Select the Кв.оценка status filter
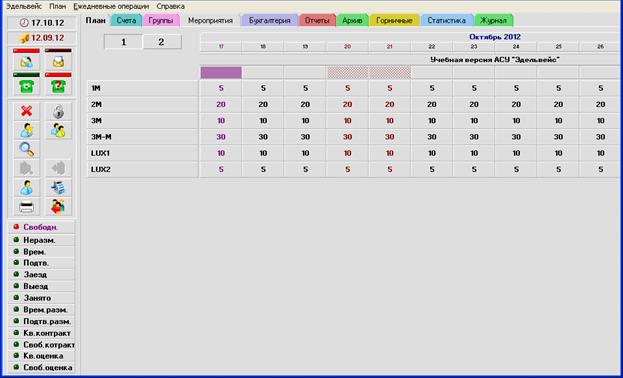The image size is (623, 378). (41, 356)
